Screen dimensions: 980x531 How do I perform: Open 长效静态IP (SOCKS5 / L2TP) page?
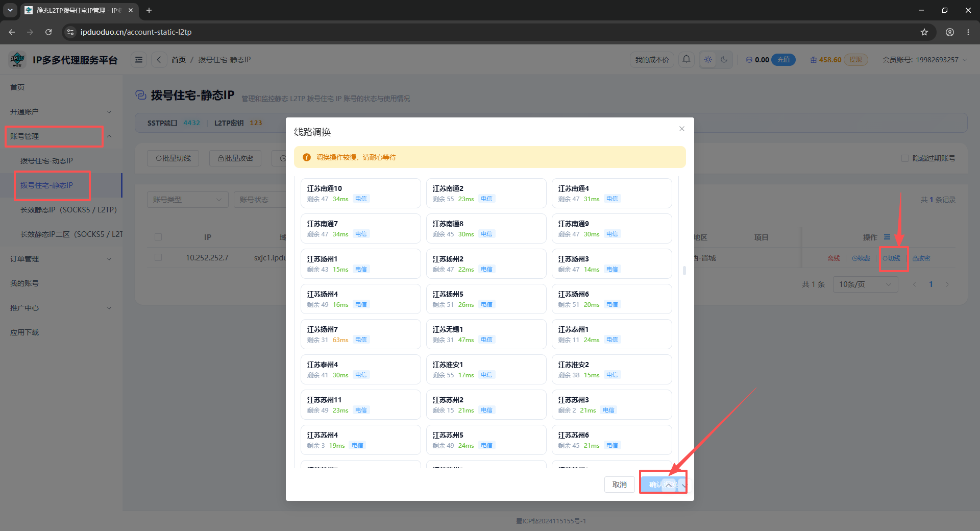point(61,210)
